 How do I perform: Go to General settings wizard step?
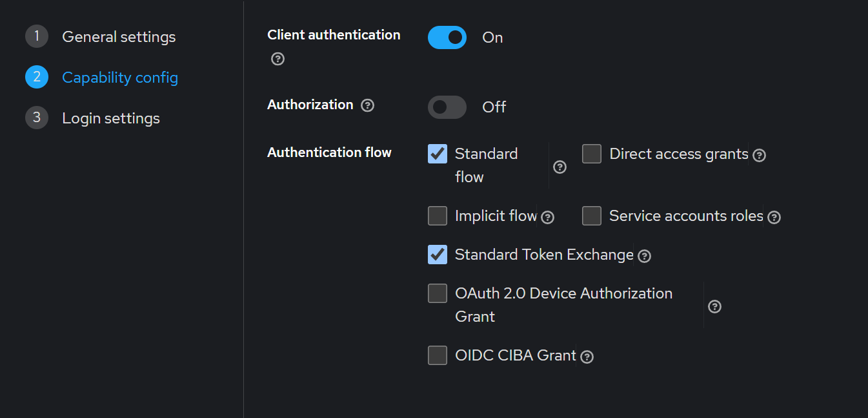[118, 37]
